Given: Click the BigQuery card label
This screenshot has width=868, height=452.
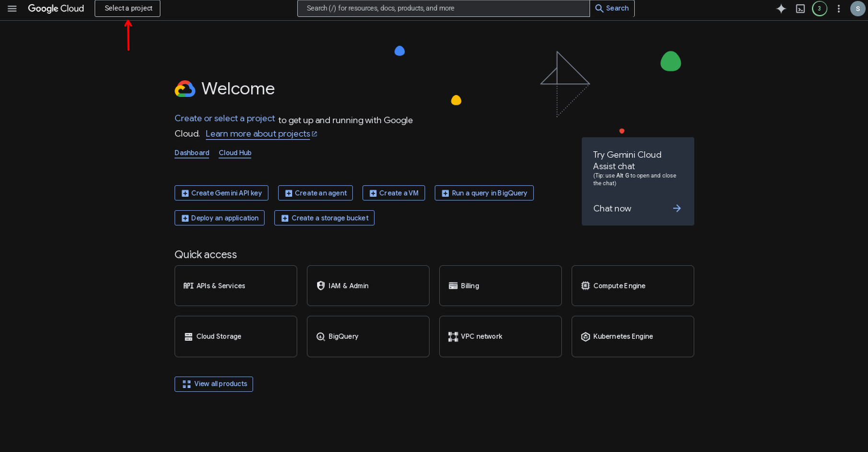Looking at the screenshot, I should coord(343,336).
